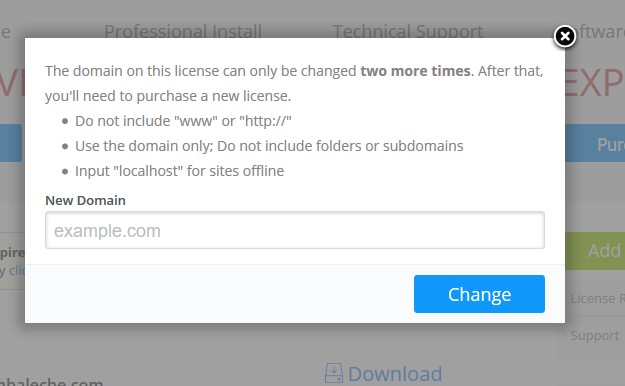Click the blue button behind dialog's left edge
Screen dimensions: 625x386
(x=11, y=143)
